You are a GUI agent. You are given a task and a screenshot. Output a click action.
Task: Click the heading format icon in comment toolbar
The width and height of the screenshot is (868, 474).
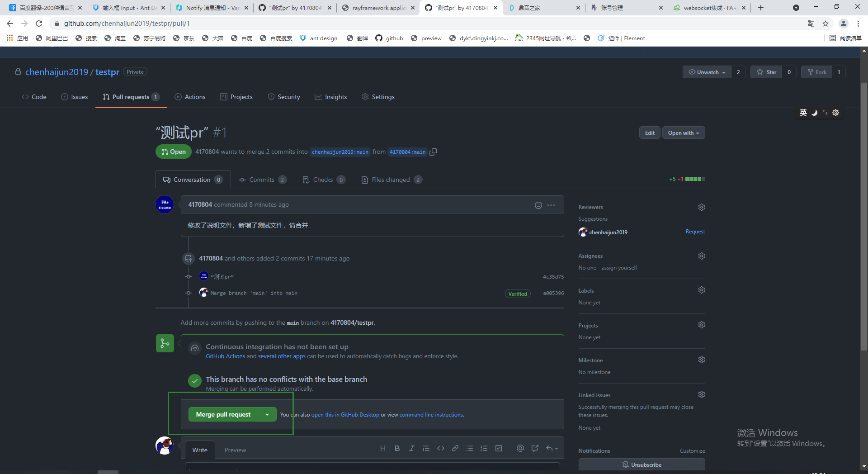[383, 448]
